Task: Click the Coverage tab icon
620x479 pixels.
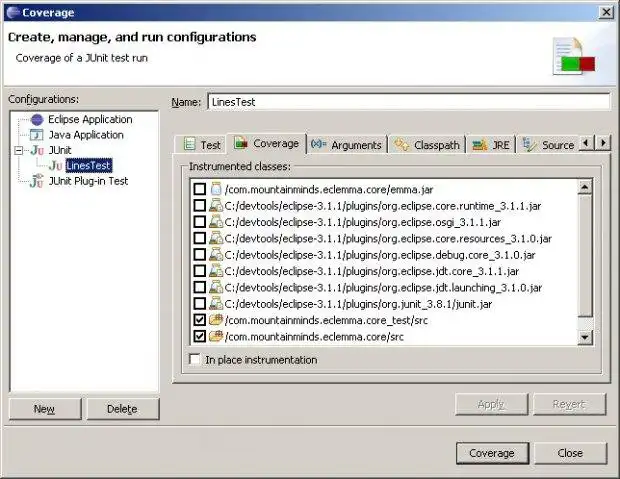Action: [x=240, y=143]
